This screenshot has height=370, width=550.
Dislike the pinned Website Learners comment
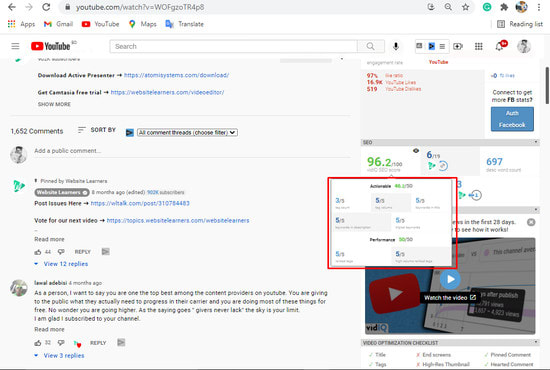pos(61,252)
